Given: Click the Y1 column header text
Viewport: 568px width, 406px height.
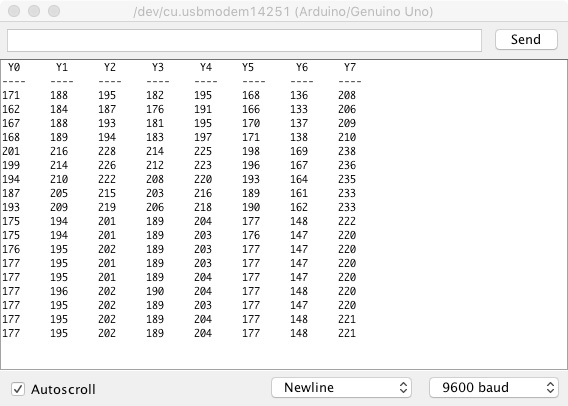Looking at the screenshot, I should pyautogui.click(x=62, y=67).
